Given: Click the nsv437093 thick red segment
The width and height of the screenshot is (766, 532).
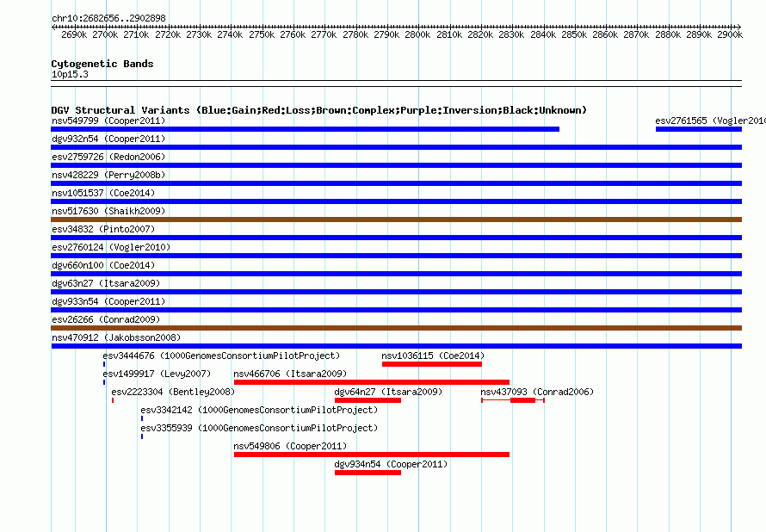Looking at the screenshot, I should (522, 400).
